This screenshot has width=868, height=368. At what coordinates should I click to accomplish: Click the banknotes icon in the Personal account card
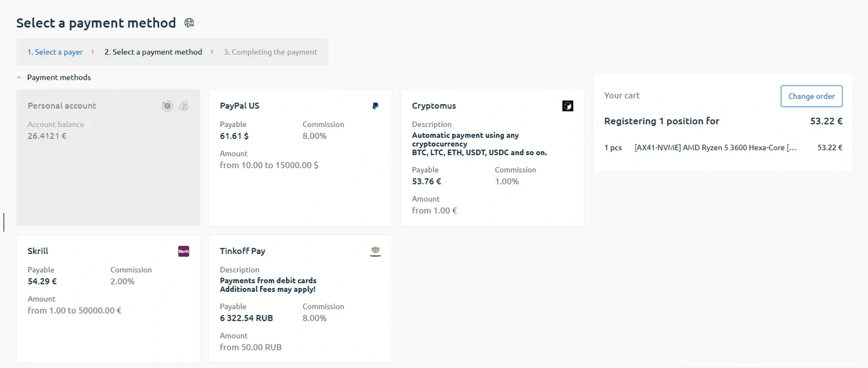[x=184, y=106]
